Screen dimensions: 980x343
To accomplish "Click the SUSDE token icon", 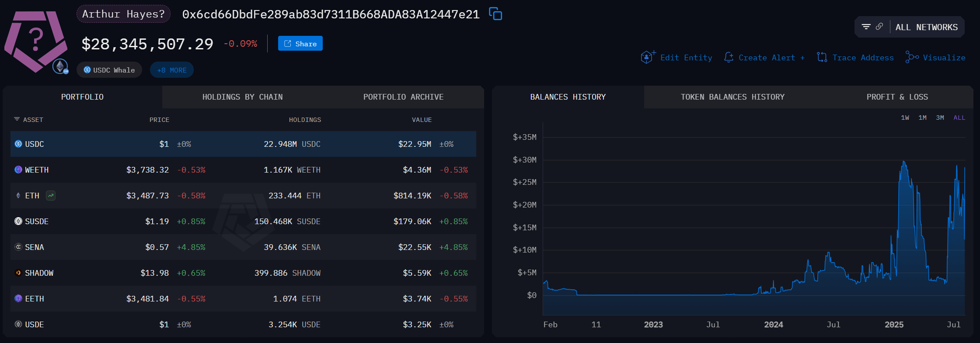I will [x=18, y=221].
